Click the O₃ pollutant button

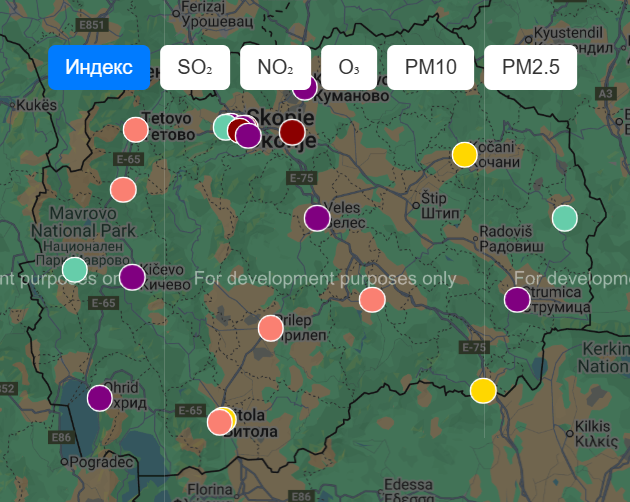[349, 67]
